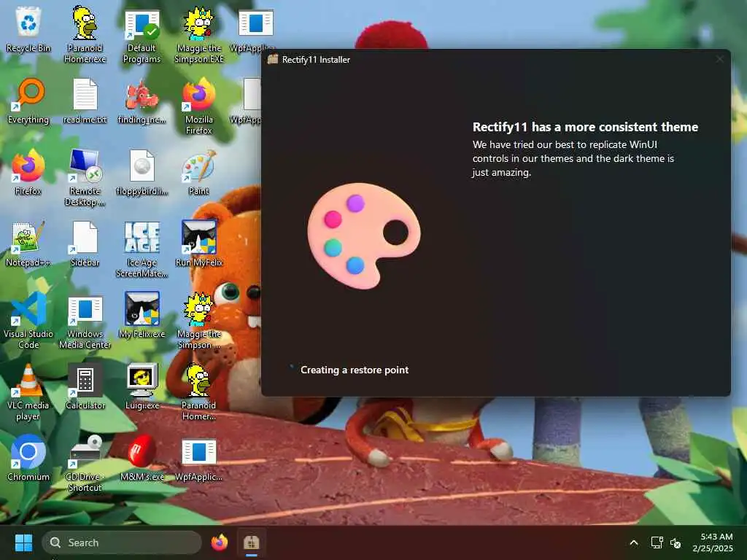
Task: Select the My Felix.exe icon
Action: point(142,315)
